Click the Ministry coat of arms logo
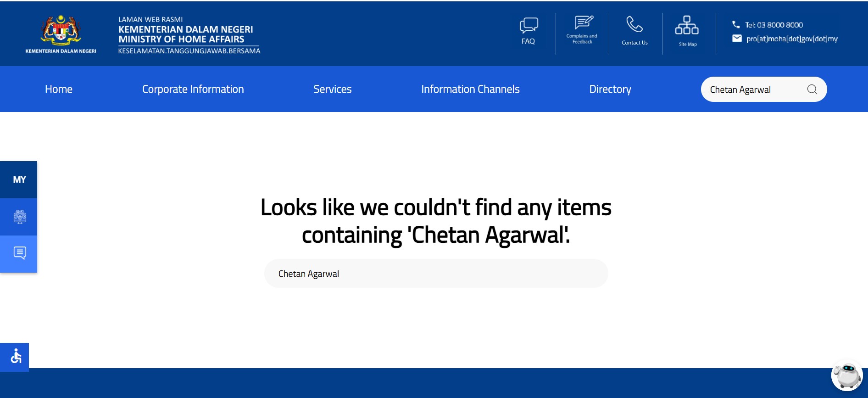The image size is (868, 398). pos(61,31)
